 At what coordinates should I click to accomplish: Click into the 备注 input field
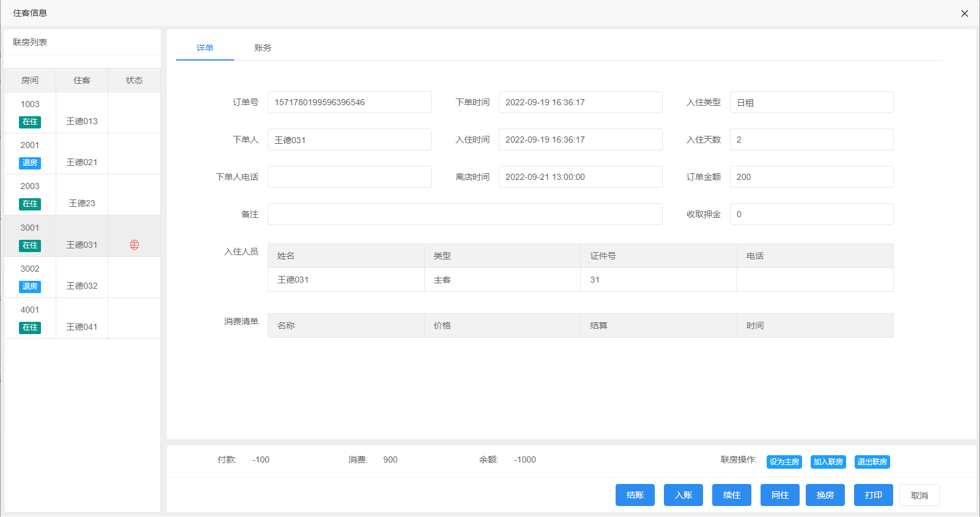click(x=465, y=214)
